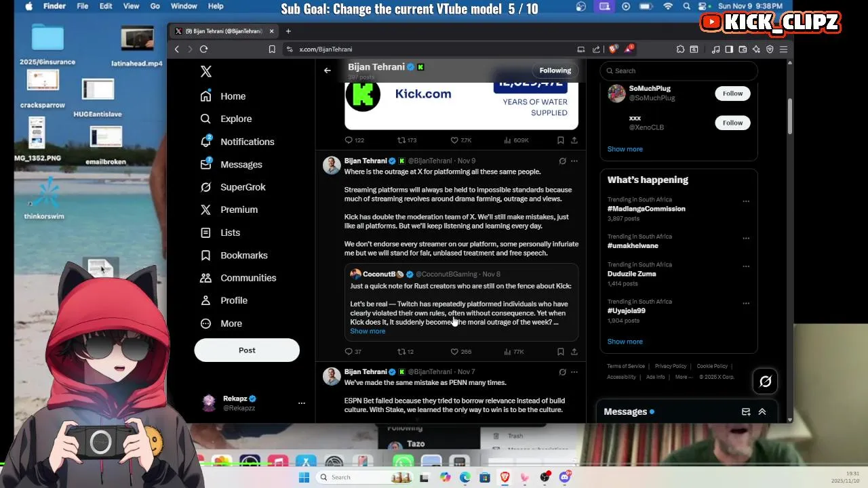Open options for #umakhelwane trend
Screen dimensions: 868x488
(x=746, y=239)
